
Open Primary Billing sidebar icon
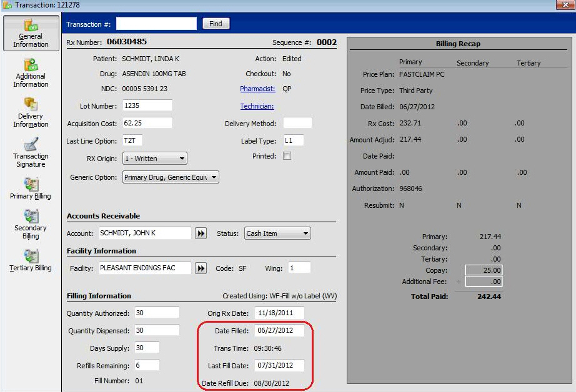[31, 184]
